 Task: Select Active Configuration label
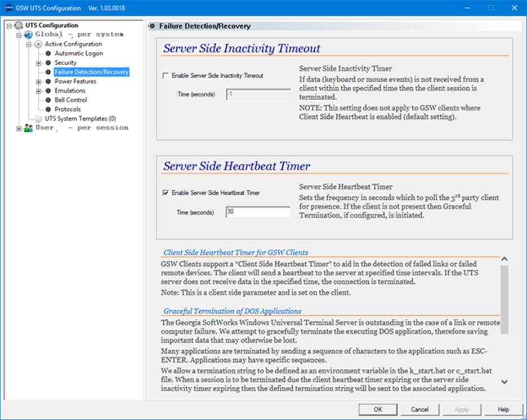[x=73, y=44]
